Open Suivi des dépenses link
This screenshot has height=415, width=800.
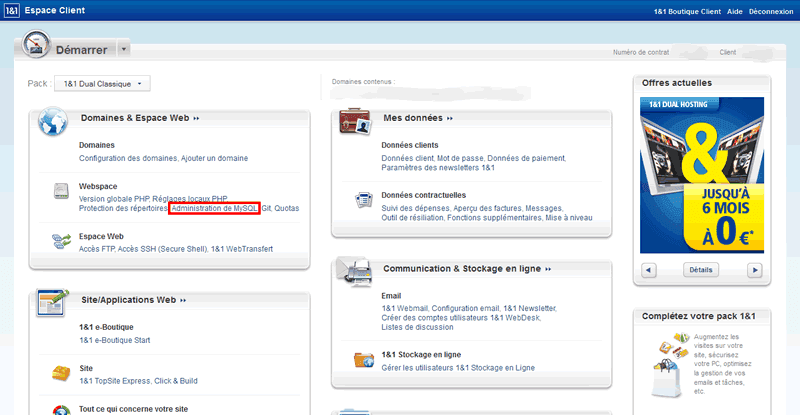coord(415,208)
